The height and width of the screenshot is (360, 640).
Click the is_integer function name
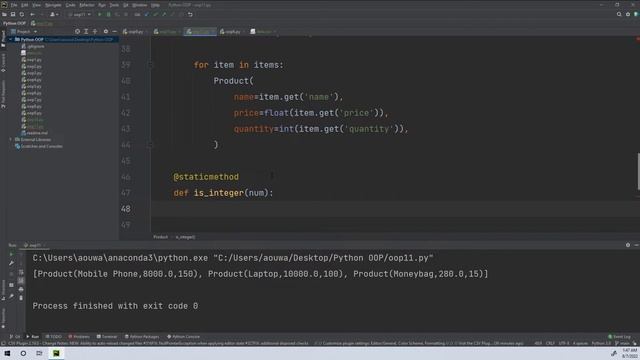(x=219, y=193)
